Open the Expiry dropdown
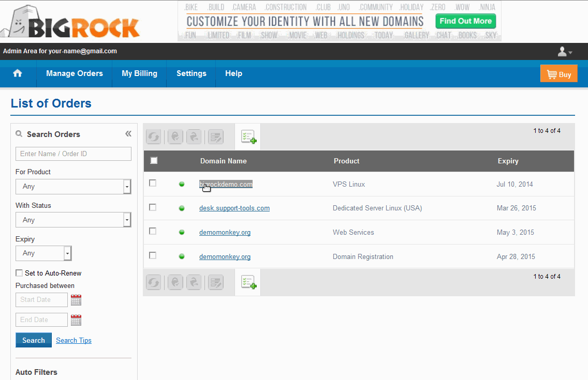588x380 pixels. tap(43, 253)
